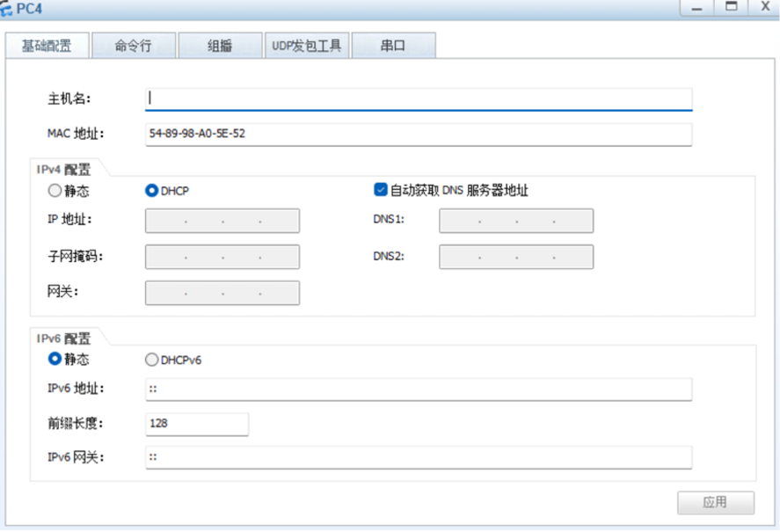Open the 命令行 tab

pyautogui.click(x=134, y=46)
